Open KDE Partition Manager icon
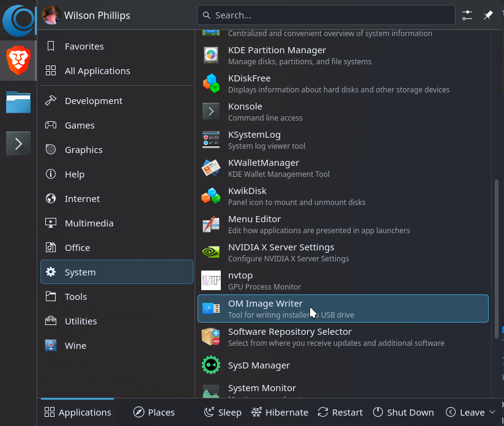This screenshot has height=426, width=504. (x=211, y=55)
